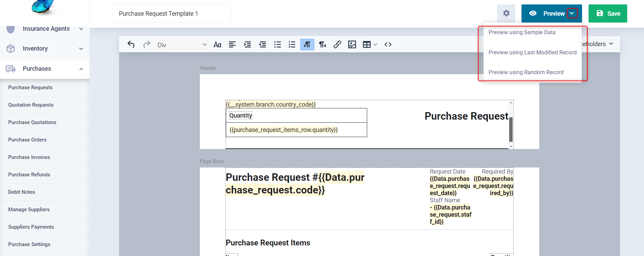Screen dimensions: 644x256
Task: Expand the Inventory sidebar section
Action: [x=81, y=49]
